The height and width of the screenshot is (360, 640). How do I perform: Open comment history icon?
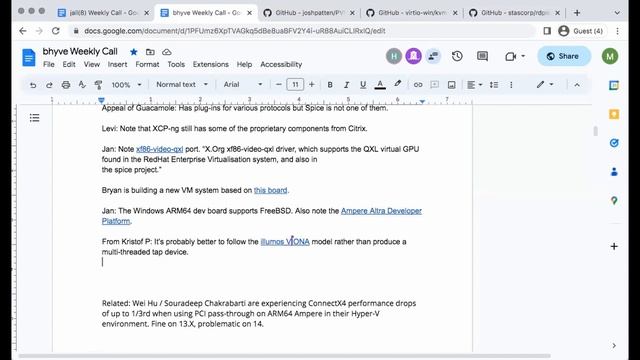pos(482,56)
